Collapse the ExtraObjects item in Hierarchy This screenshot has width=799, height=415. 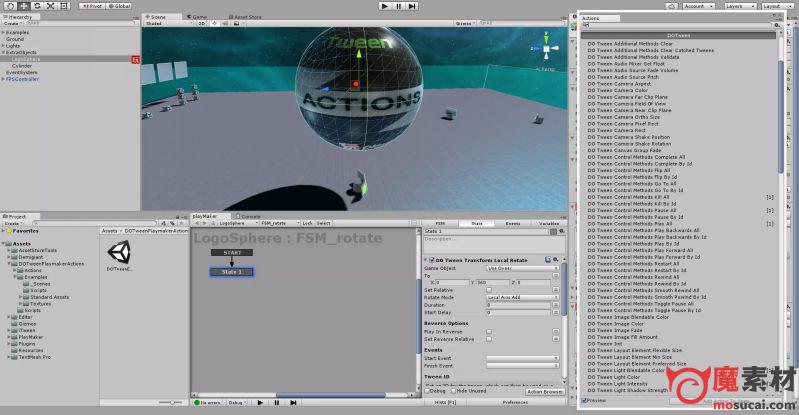pos(3,52)
